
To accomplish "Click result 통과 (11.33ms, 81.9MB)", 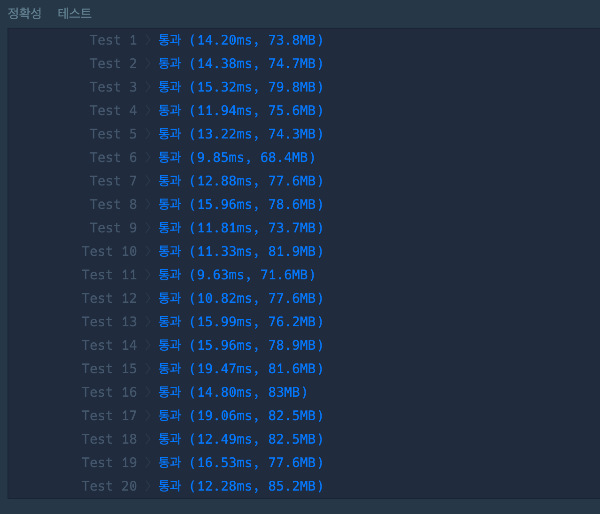I will [241, 251].
